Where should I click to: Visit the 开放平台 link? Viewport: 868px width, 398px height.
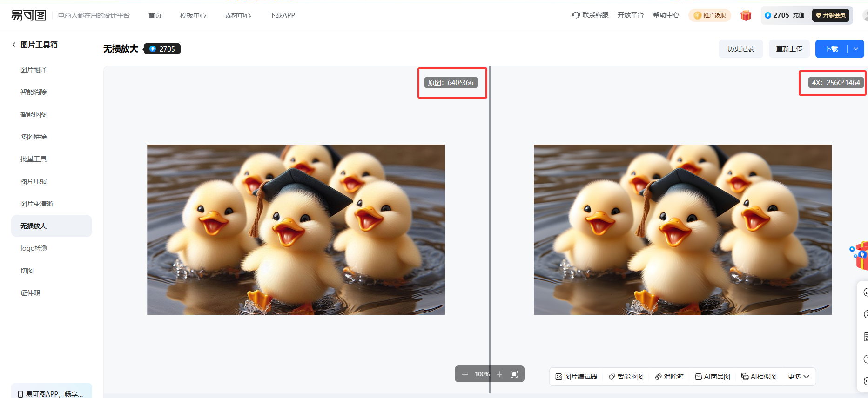point(631,15)
